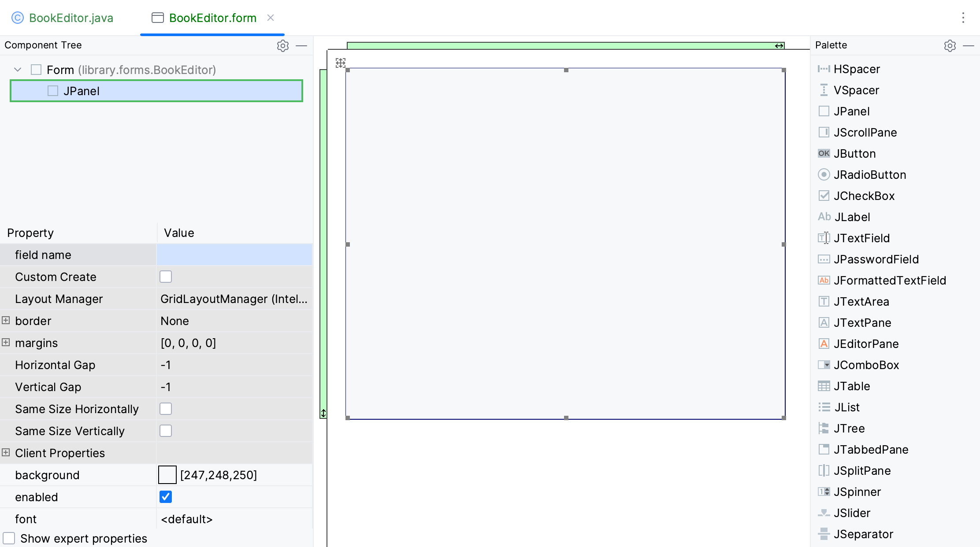980x547 pixels.
Task: Click the Palette settings gear icon
Action: click(952, 45)
